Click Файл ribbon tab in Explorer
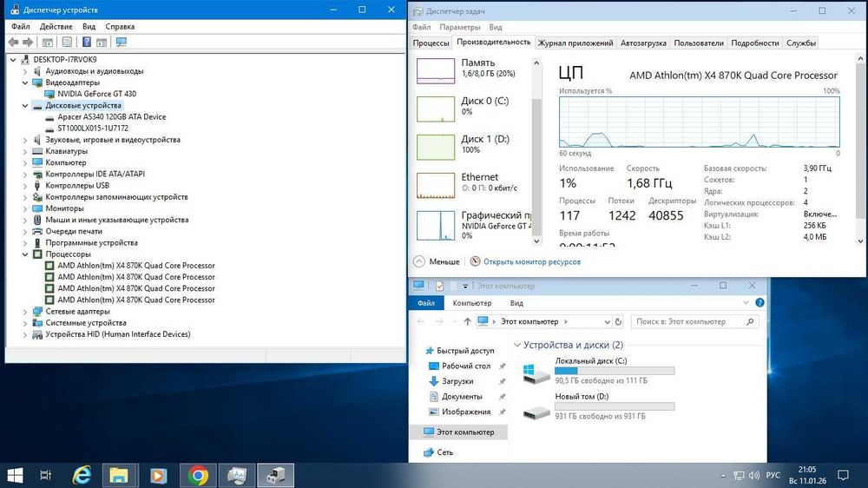 [425, 303]
